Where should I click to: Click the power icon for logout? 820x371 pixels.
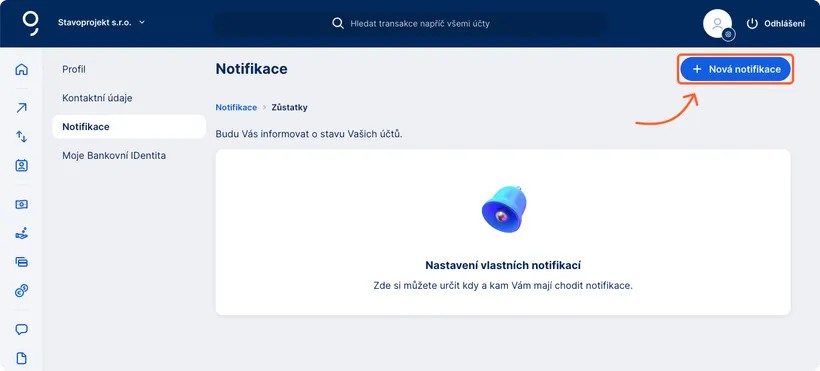[x=752, y=24]
